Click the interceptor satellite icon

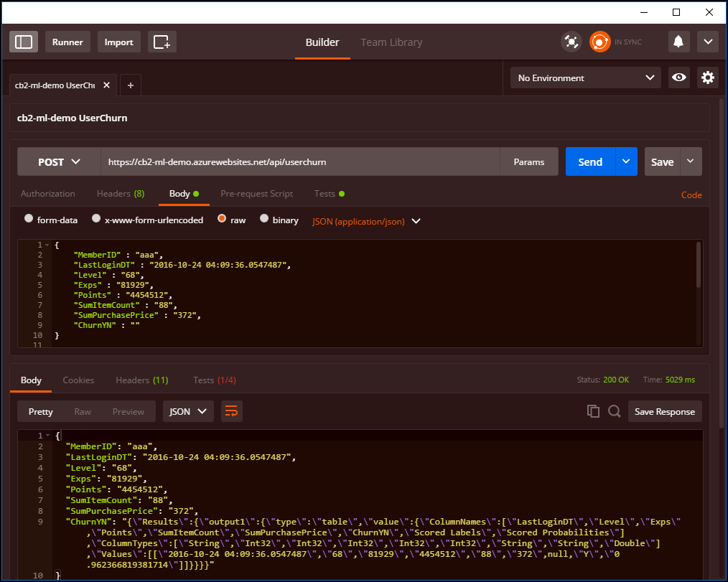[571, 42]
